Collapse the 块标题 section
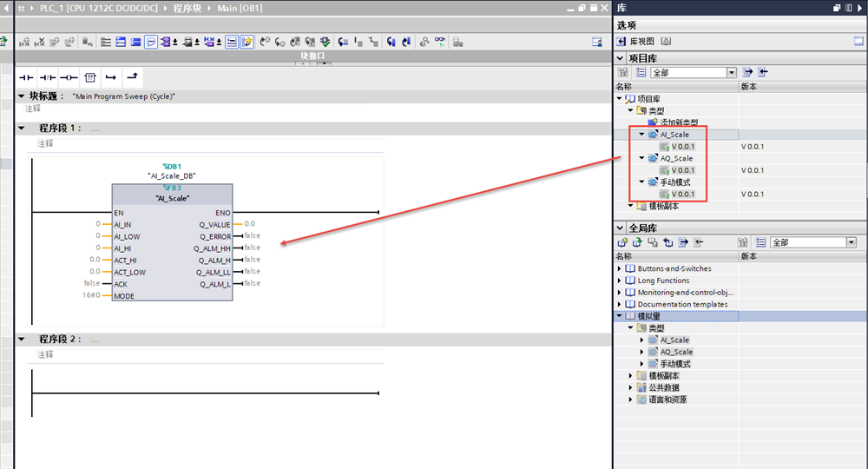The image size is (868, 469). tap(22, 96)
